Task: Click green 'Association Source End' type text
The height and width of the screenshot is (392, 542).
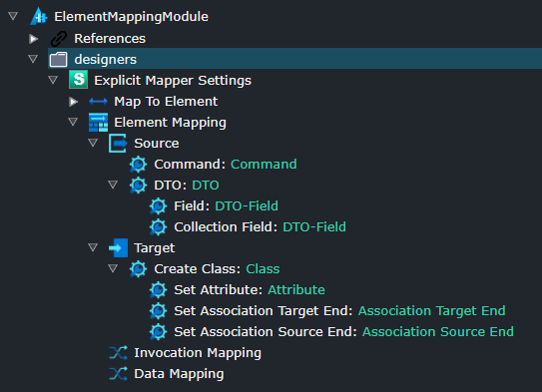Action: (438, 331)
